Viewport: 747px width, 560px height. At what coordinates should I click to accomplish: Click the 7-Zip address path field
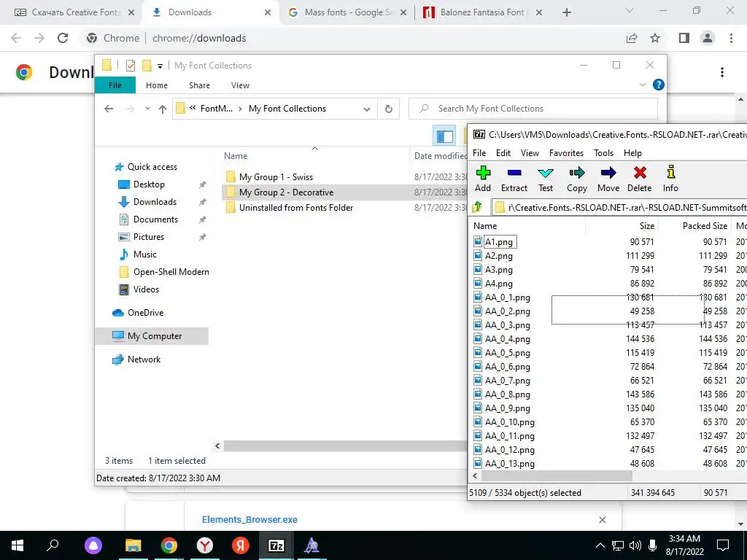(x=619, y=208)
